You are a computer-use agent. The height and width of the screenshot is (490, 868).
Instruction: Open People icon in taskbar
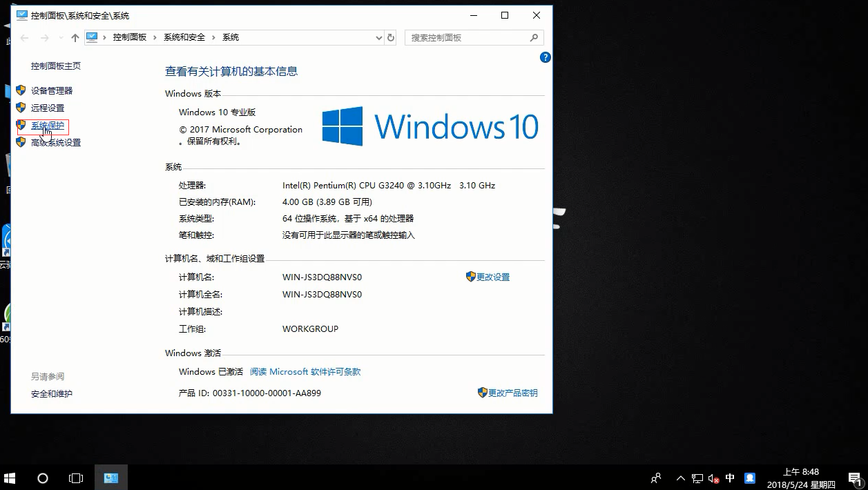[656, 478]
